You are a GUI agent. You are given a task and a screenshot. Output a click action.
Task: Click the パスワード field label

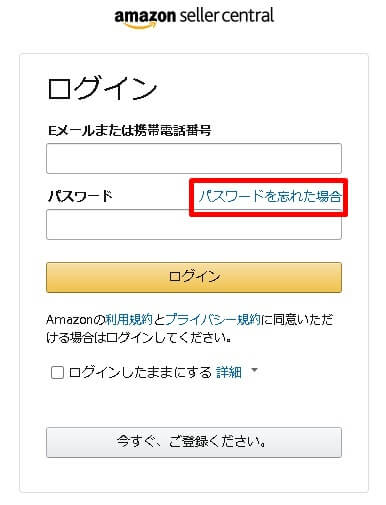80,196
